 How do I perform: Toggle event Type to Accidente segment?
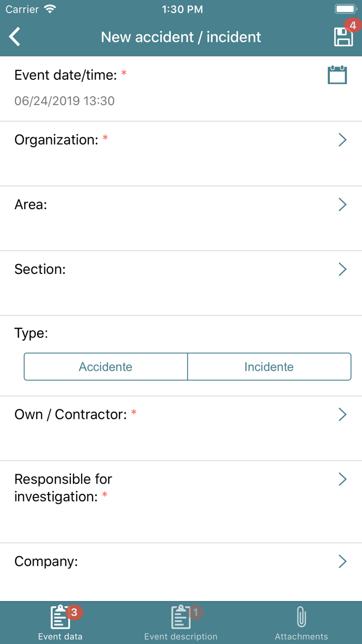(x=105, y=367)
